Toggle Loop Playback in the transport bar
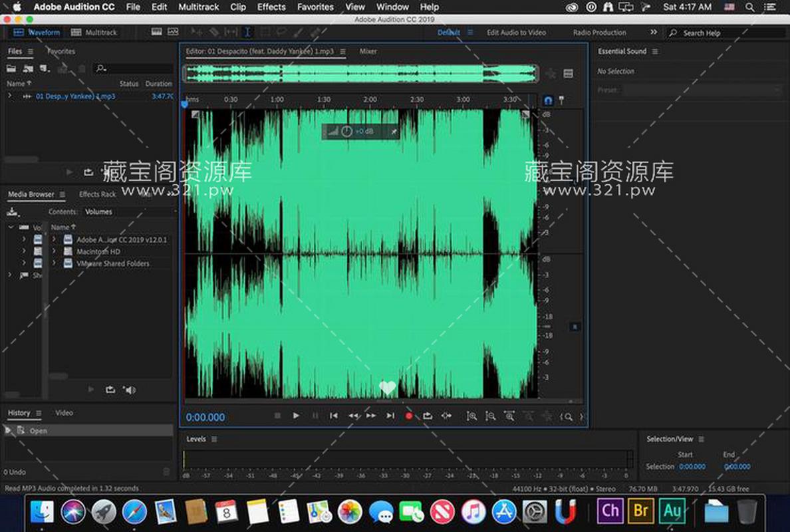 coord(428,416)
